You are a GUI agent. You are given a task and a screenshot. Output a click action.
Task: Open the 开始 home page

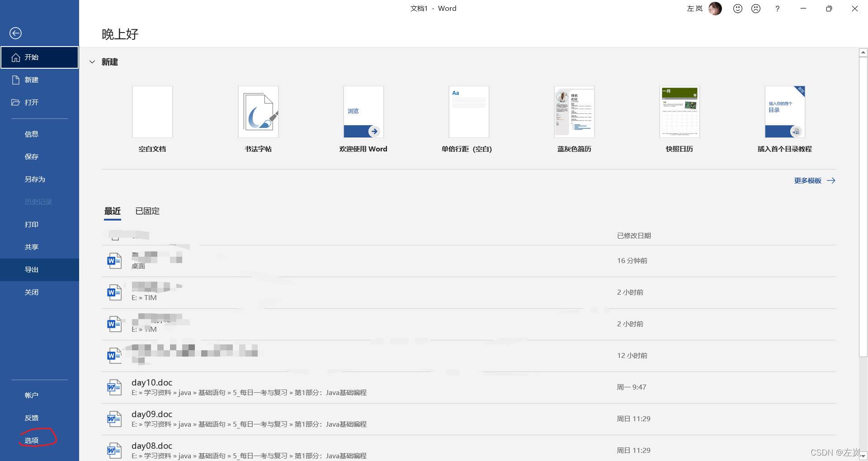pos(39,57)
